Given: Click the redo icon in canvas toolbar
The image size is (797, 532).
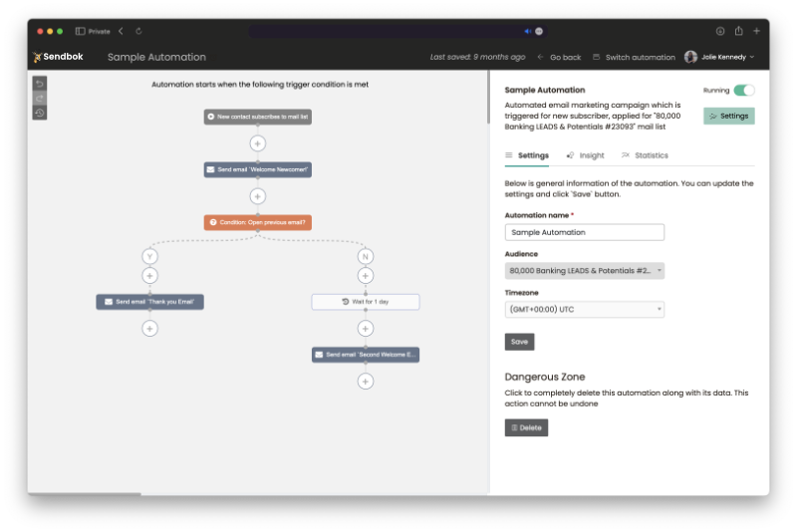Looking at the screenshot, I should click(39, 99).
